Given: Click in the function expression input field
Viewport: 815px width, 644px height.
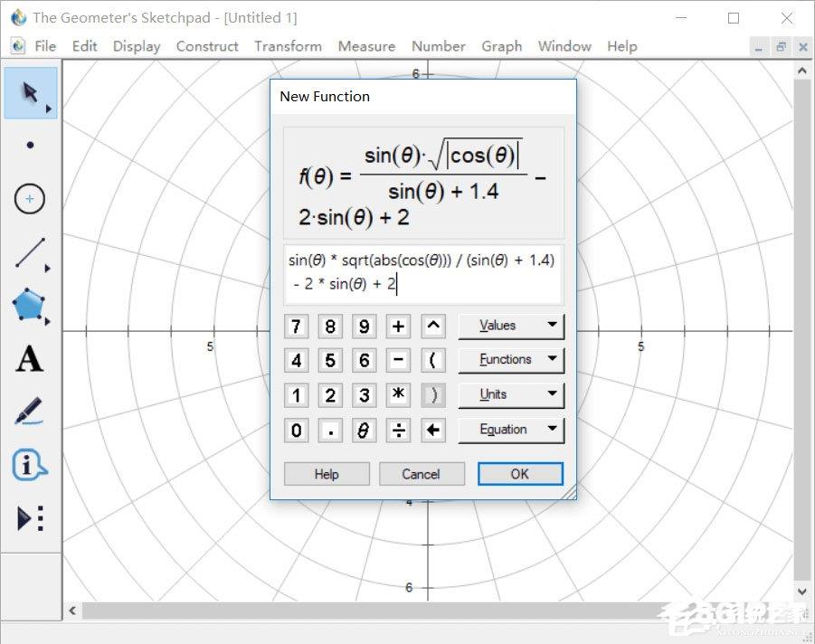Looking at the screenshot, I should [x=423, y=274].
